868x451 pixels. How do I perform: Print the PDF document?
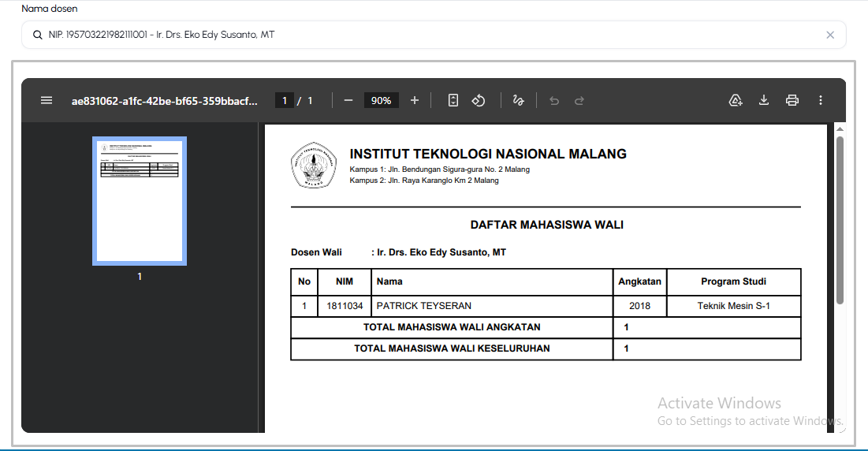pyautogui.click(x=792, y=100)
